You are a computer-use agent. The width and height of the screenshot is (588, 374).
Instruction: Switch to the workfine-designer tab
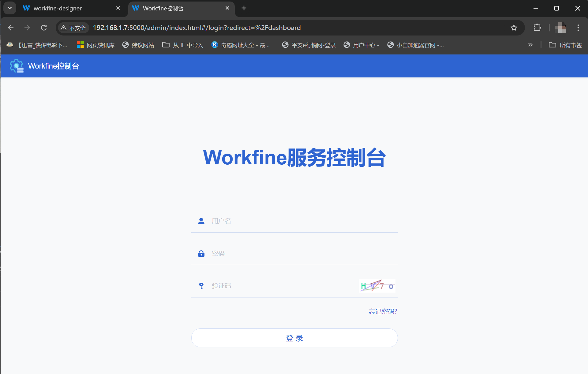point(58,8)
